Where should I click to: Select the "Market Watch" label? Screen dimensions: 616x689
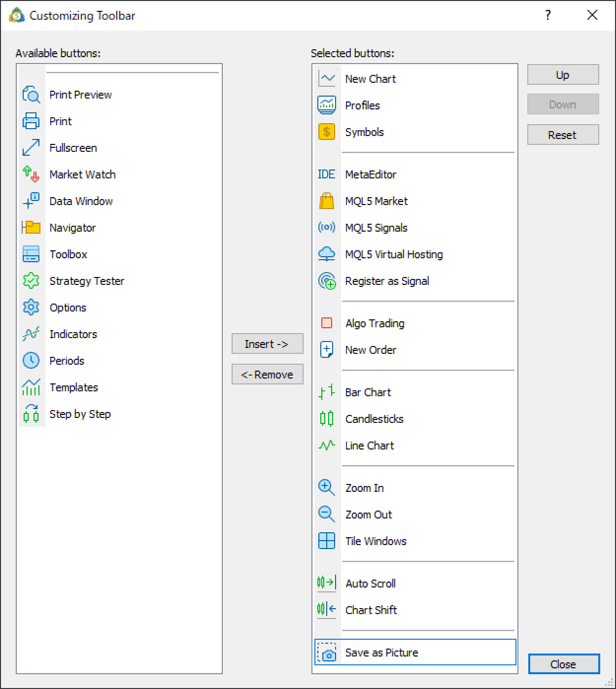(83, 174)
